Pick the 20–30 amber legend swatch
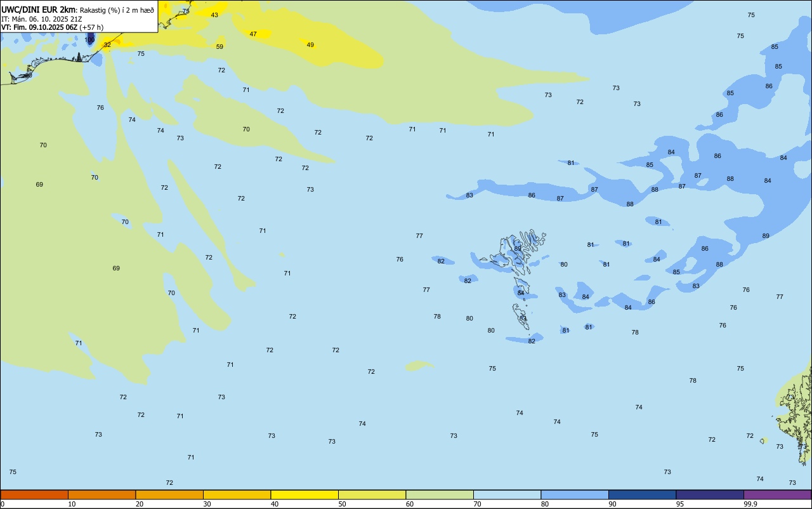The height and width of the screenshot is (509, 812). pos(169,494)
